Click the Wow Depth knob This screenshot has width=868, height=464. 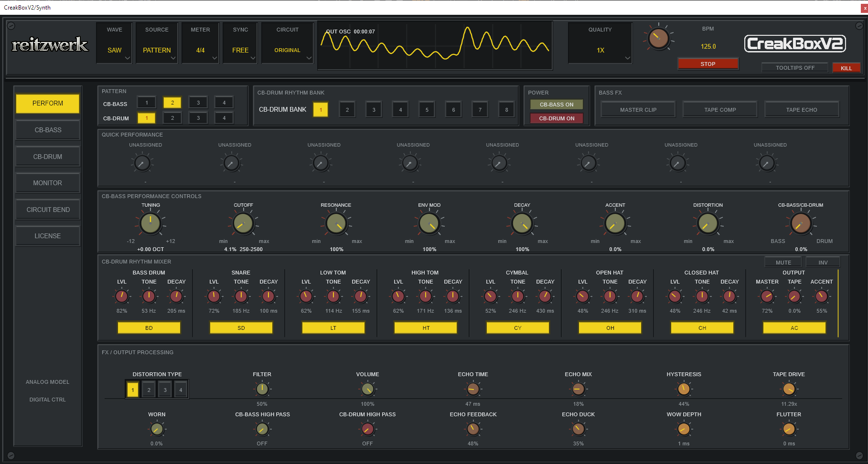[x=684, y=429]
